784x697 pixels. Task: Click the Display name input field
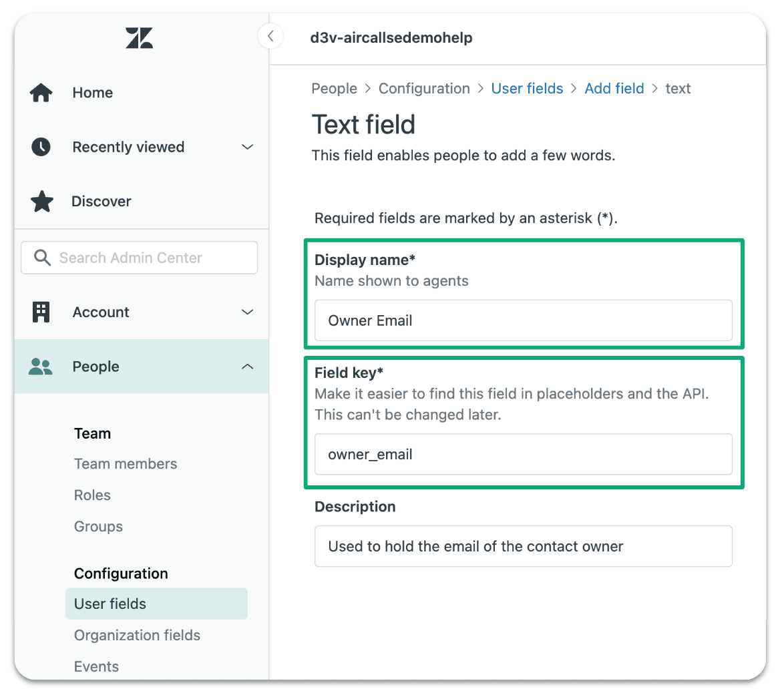[x=523, y=320]
